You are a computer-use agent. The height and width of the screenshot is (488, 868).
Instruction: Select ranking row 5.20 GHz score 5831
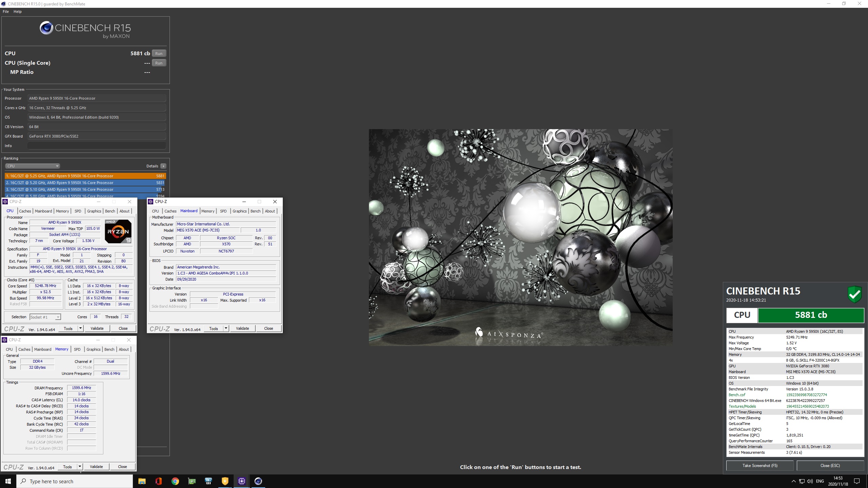click(x=85, y=183)
